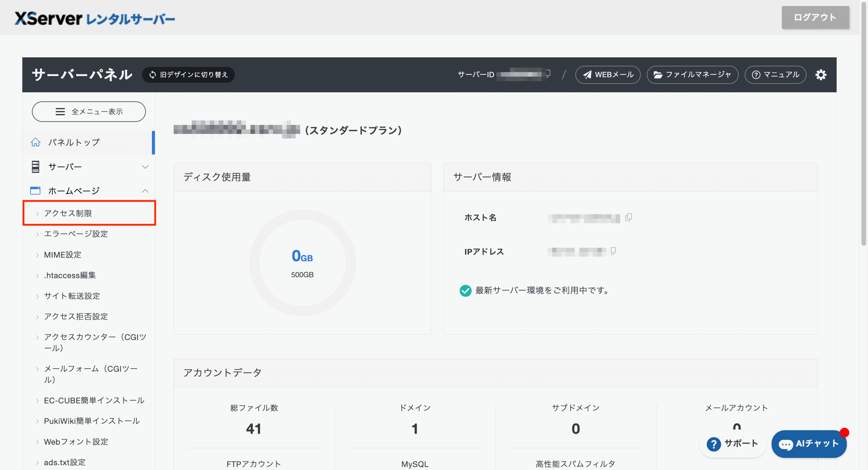This screenshot has height=470, width=868.
Task: Click the サブドメイン count 0
Action: pyautogui.click(x=575, y=429)
